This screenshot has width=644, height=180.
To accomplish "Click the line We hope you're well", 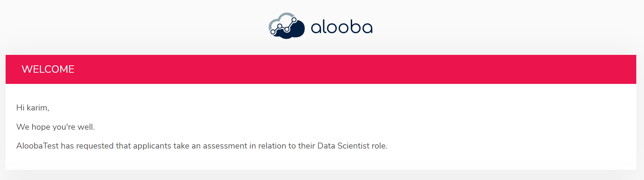I will (55, 127).
